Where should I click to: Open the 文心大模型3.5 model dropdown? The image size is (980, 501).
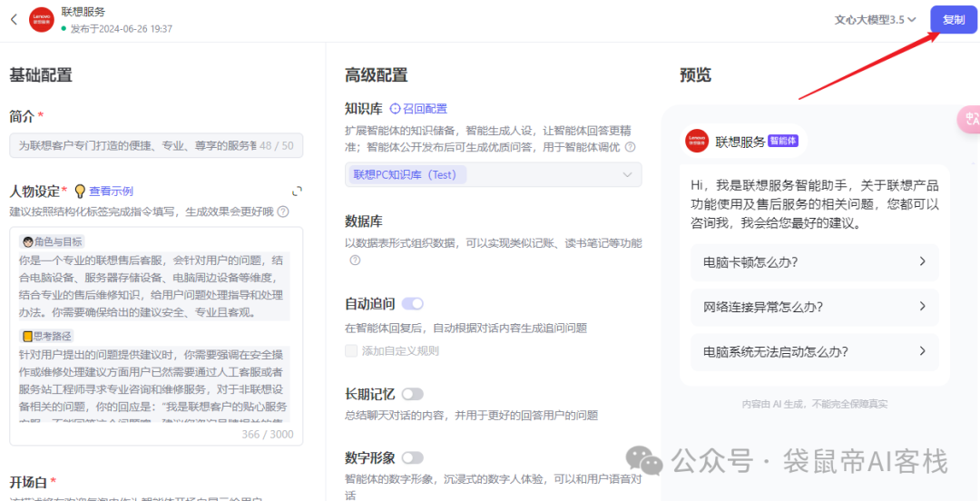[875, 19]
